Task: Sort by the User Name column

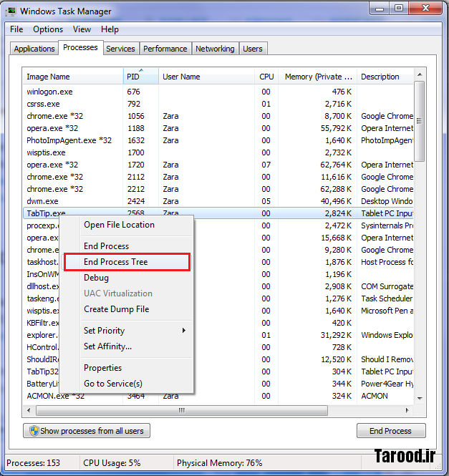Action: 206,77
